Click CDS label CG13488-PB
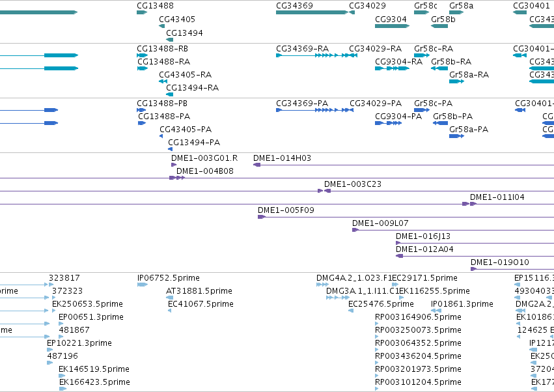 tap(162, 104)
